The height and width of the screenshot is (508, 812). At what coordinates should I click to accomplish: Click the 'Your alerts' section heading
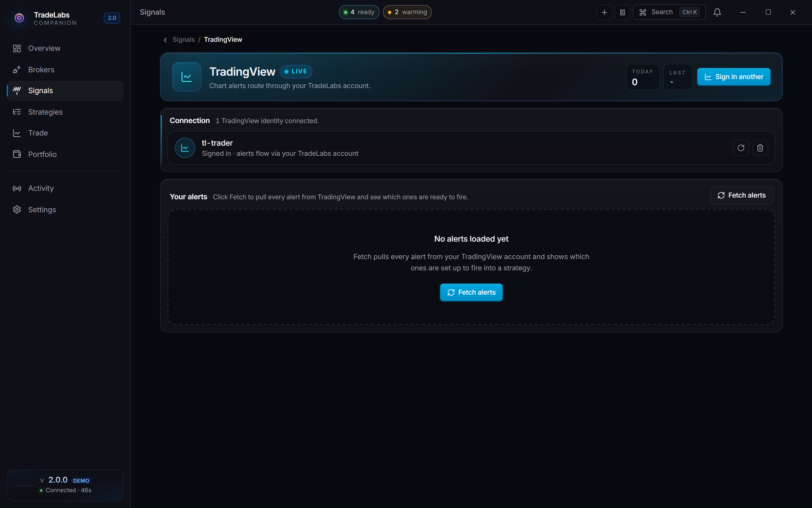[x=189, y=197]
